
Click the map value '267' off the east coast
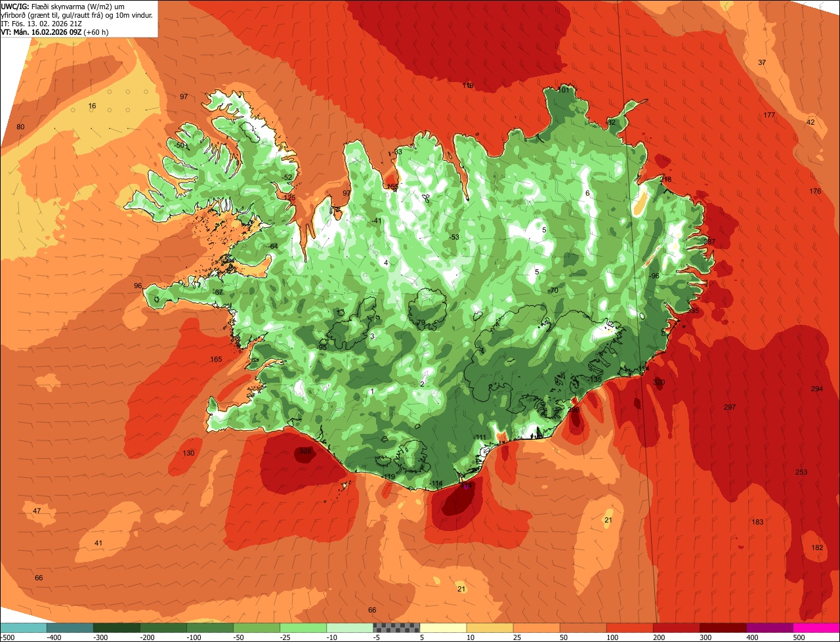tap(709, 242)
